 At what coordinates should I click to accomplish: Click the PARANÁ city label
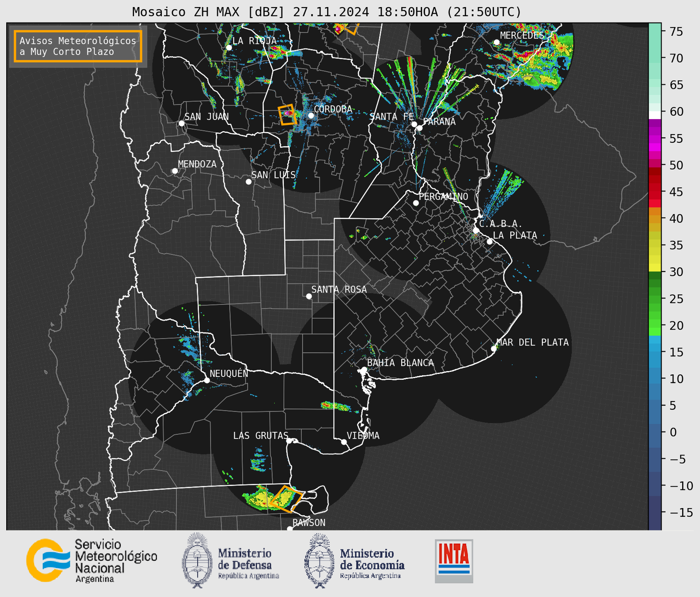(x=439, y=122)
